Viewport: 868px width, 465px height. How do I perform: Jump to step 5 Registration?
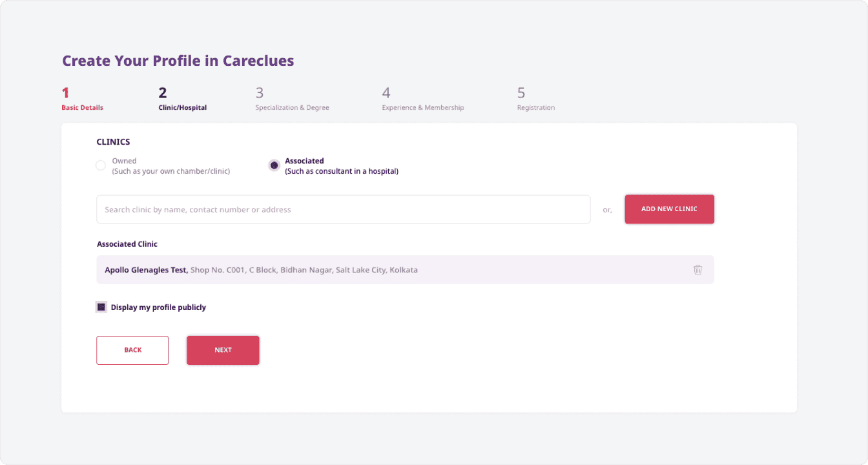(535, 99)
